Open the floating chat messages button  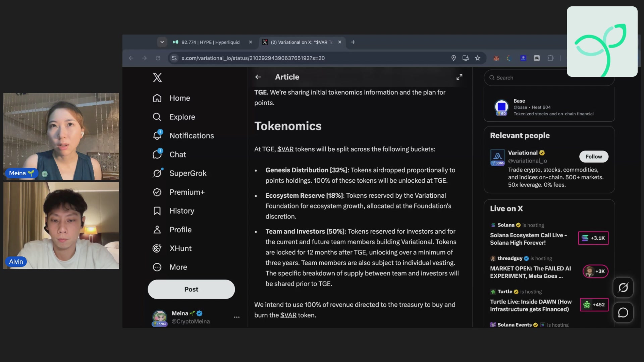point(623,313)
